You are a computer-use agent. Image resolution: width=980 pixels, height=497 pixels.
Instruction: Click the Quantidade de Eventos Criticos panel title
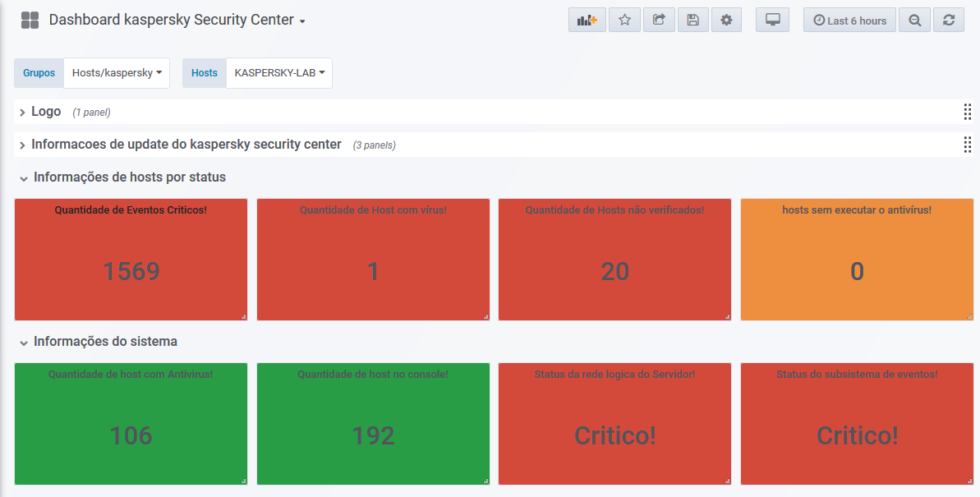click(131, 210)
